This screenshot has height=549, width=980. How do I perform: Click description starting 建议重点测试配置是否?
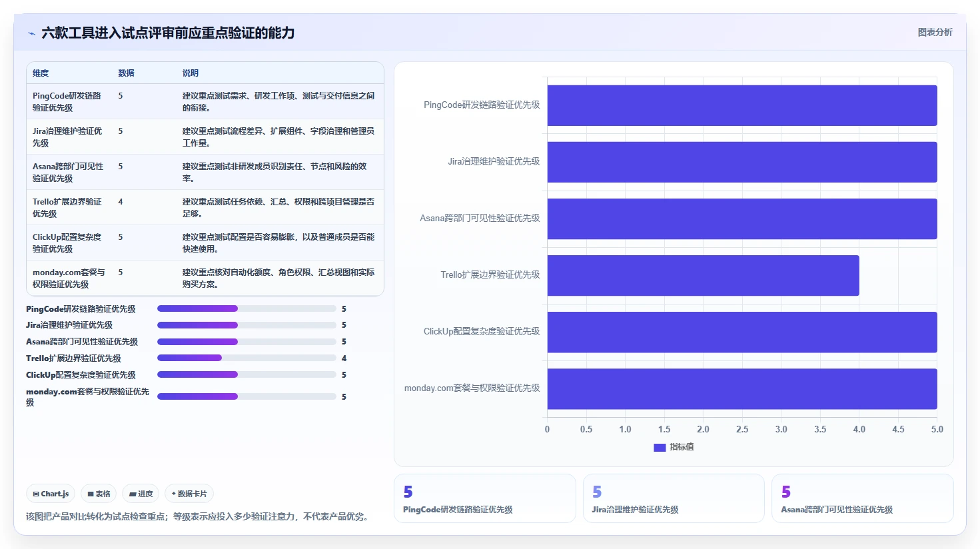(x=278, y=243)
